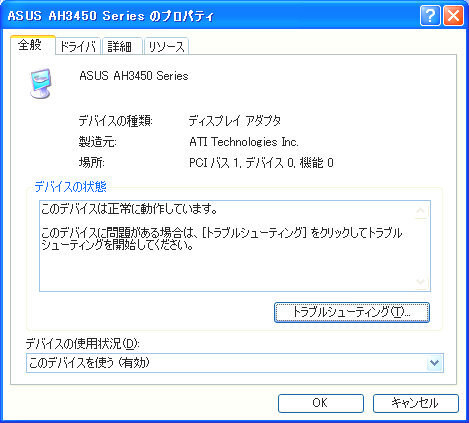469x423 pixels.
Task: Open the トラブルシューティング(T) troubleshooter
Action: [x=352, y=312]
